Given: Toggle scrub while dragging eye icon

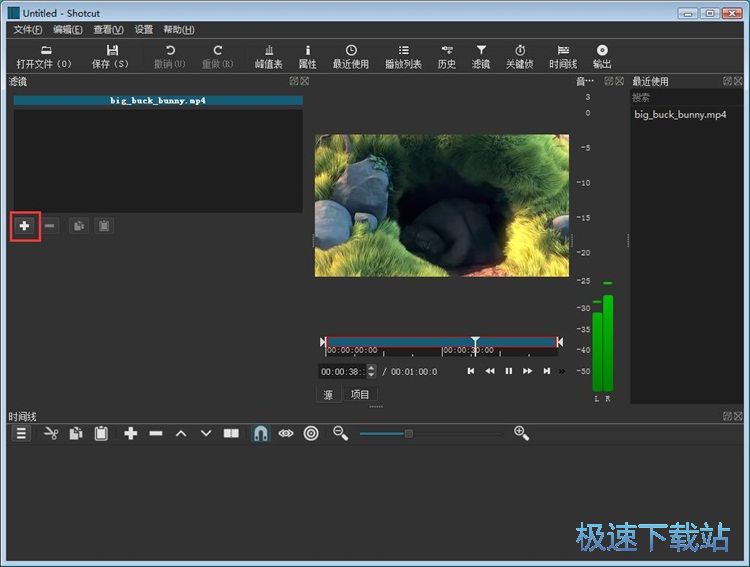Looking at the screenshot, I should (x=286, y=433).
